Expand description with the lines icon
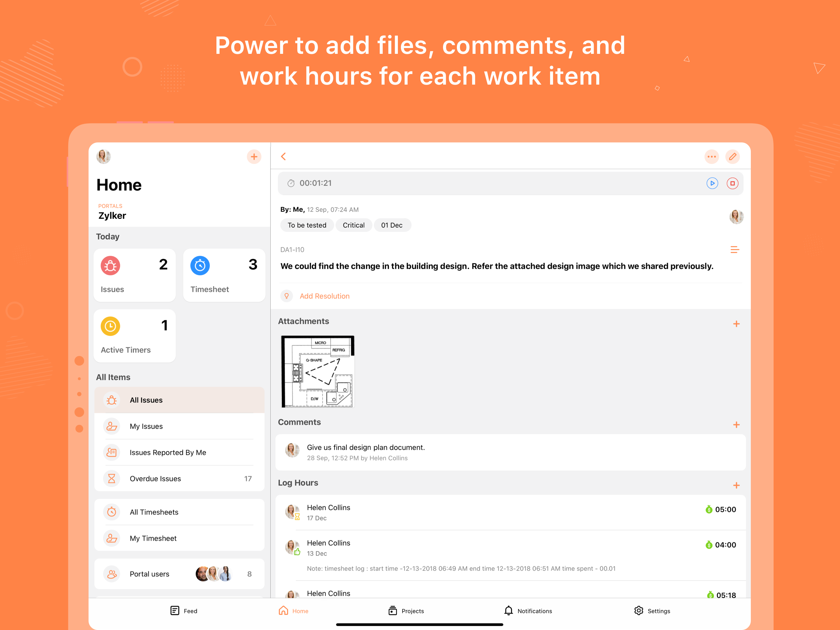 point(735,250)
